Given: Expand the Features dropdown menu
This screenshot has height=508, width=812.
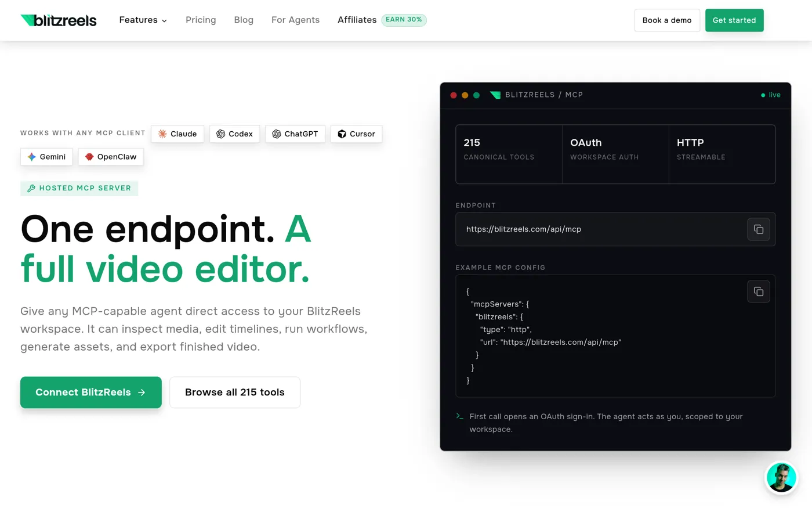Looking at the screenshot, I should [x=143, y=20].
